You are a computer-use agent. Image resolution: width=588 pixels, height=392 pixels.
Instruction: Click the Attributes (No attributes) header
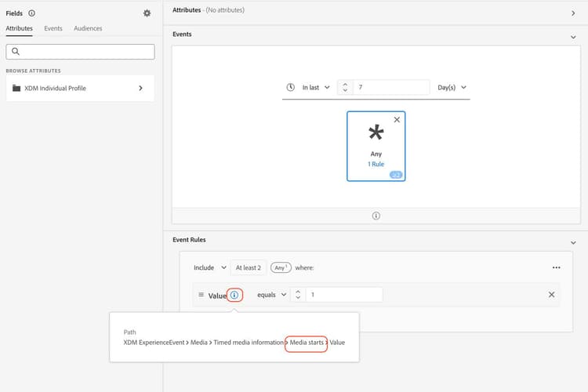[x=208, y=10]
